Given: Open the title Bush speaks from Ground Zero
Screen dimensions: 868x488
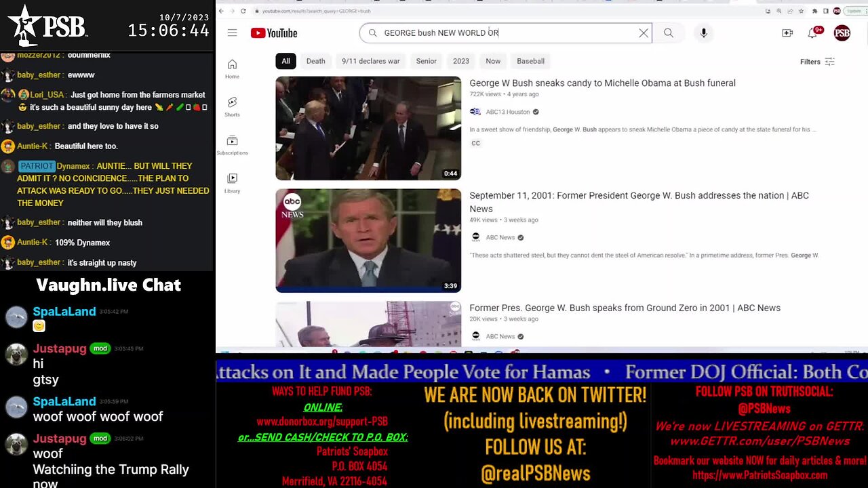Looking at the screenshot, I should (625, 308).
